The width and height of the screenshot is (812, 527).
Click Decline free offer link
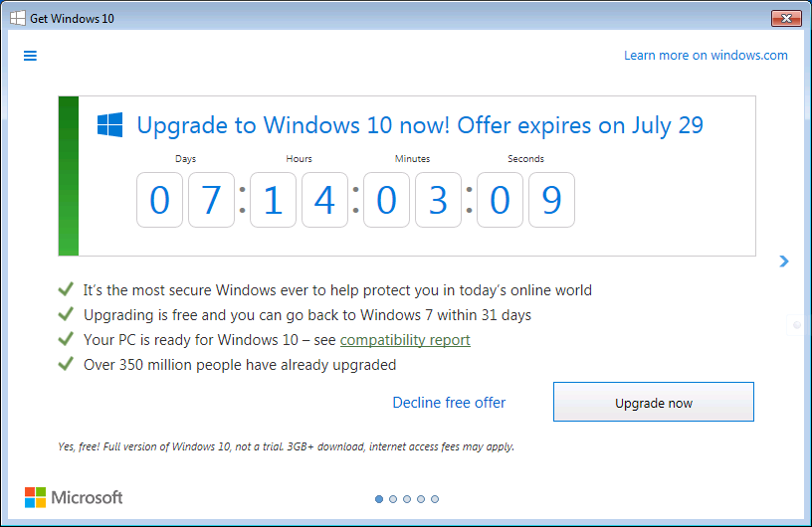tap(449, 403)
